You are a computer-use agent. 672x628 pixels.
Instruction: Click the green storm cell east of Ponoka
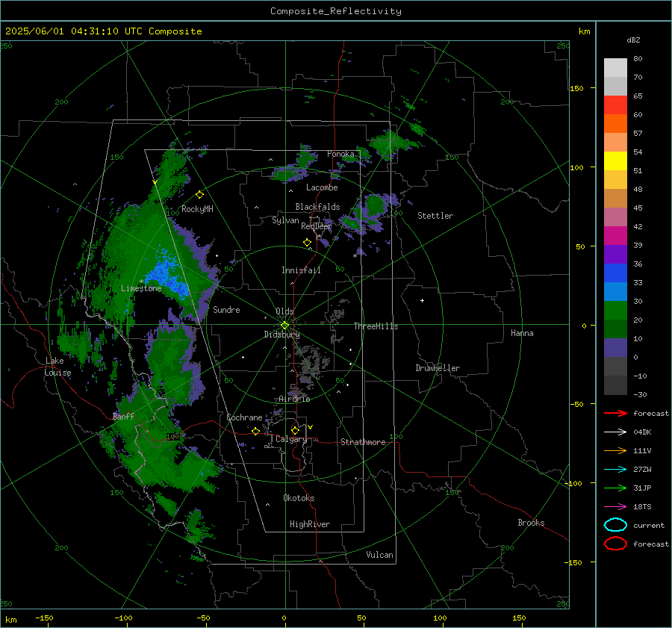(x=391, y=143)
